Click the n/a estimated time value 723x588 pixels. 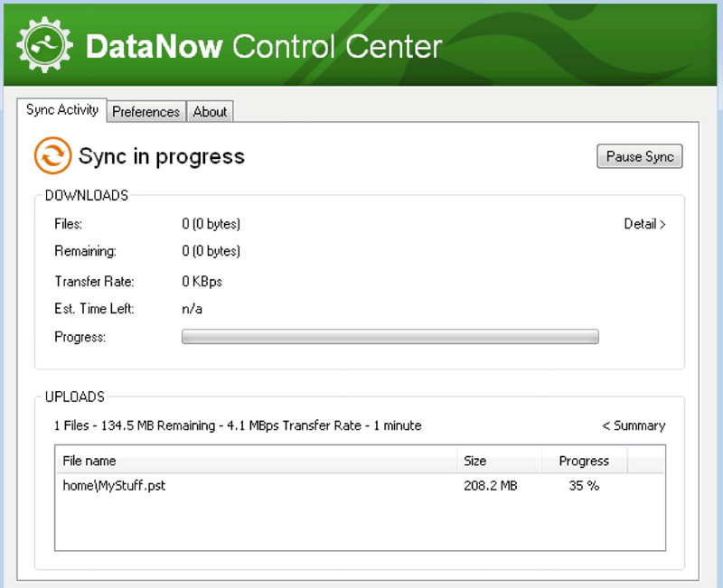pos(192,309)
